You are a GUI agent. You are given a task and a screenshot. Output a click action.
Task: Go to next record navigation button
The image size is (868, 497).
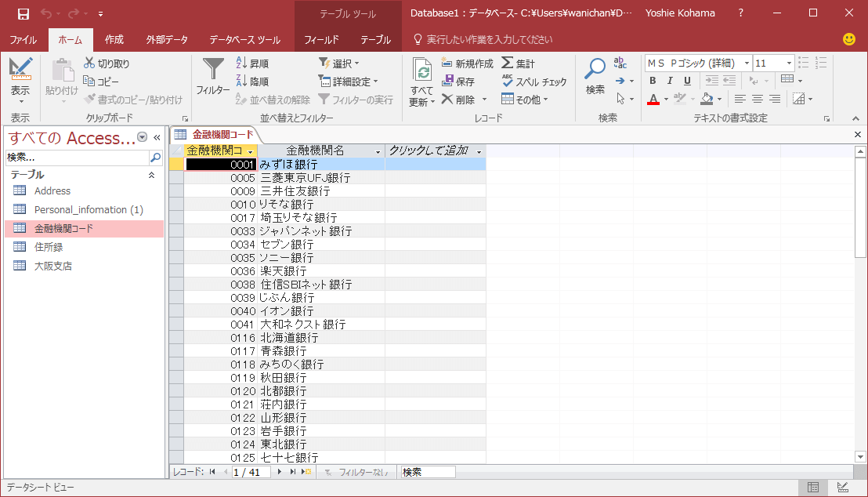click(279, 472)
